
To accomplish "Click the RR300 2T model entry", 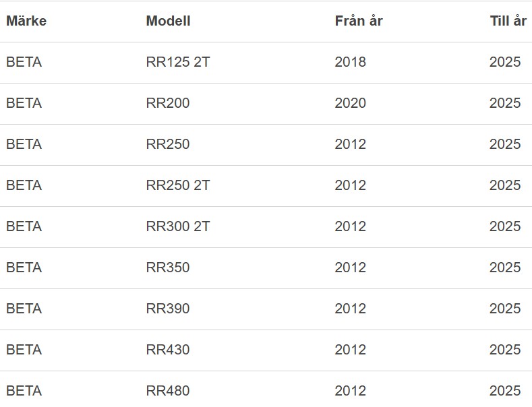I will point(178,226).
